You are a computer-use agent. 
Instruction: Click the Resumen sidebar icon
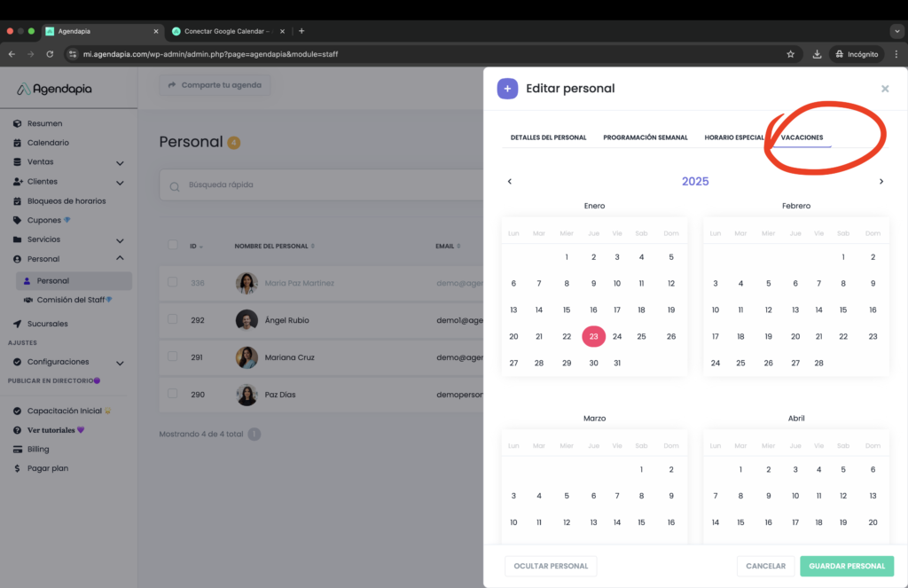(18, 123)
